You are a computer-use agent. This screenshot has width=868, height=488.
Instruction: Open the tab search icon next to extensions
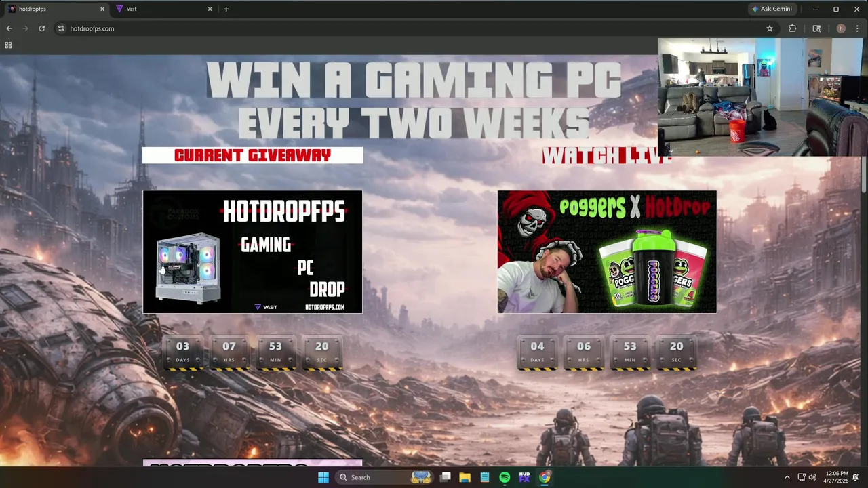click(x=816, y=28)
